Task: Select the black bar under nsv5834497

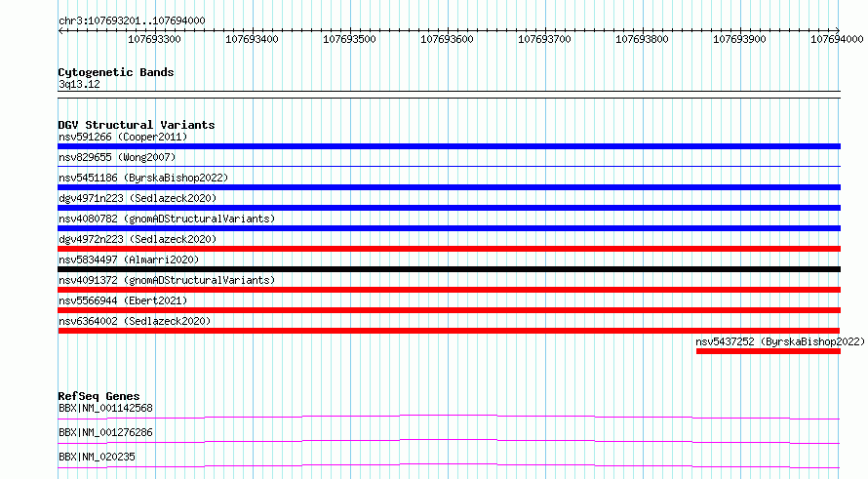Action: (449, 269)
